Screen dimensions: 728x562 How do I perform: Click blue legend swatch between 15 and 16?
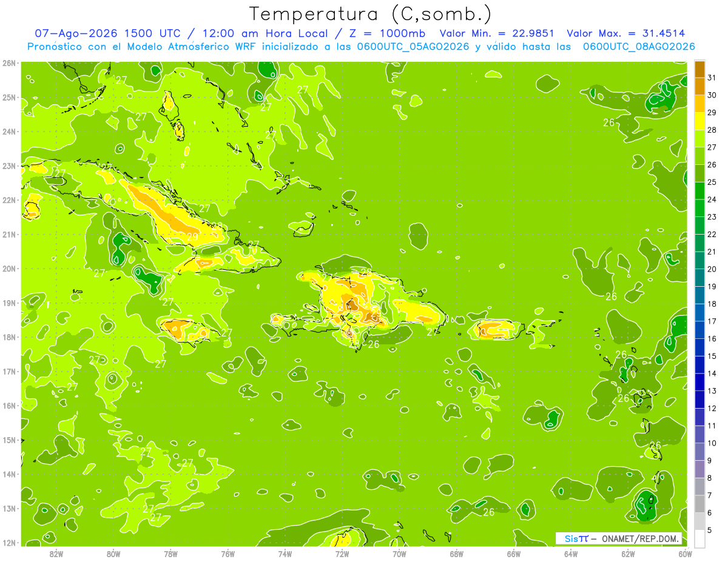(699, 347)
